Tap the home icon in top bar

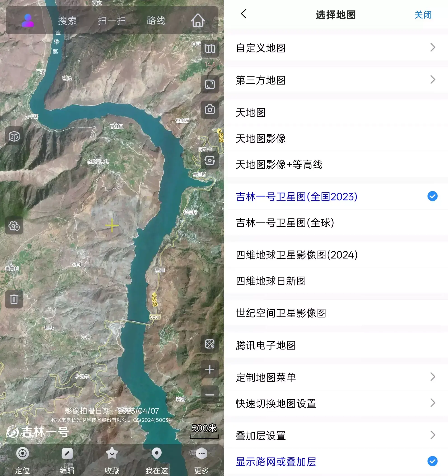point(198,20)
